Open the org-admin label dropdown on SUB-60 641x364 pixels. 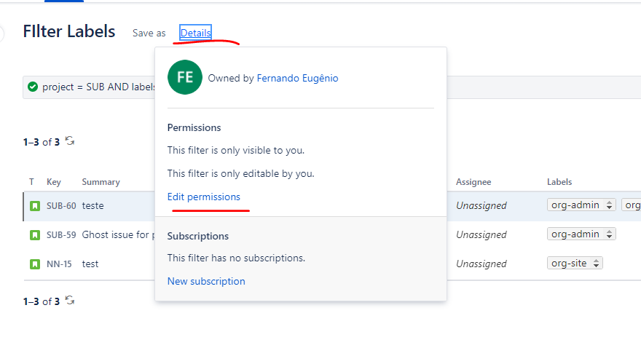point(581,205)
